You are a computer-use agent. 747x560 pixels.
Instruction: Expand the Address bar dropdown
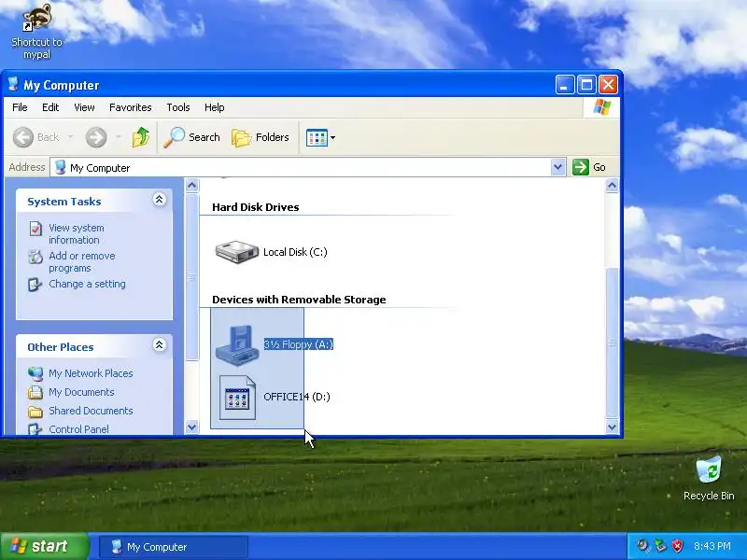557,167
